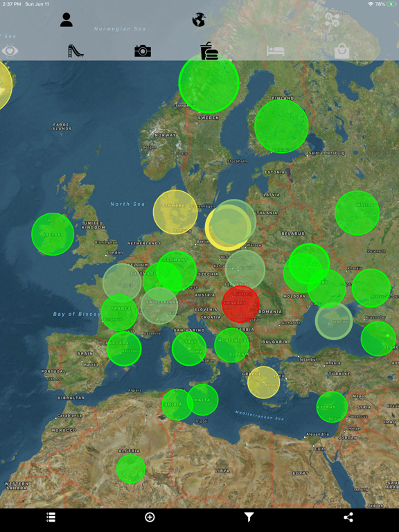The height and width of the screenshot is (532, 399).
Task: Select the green France circle near Bordeaux
Action: [119, 312]
